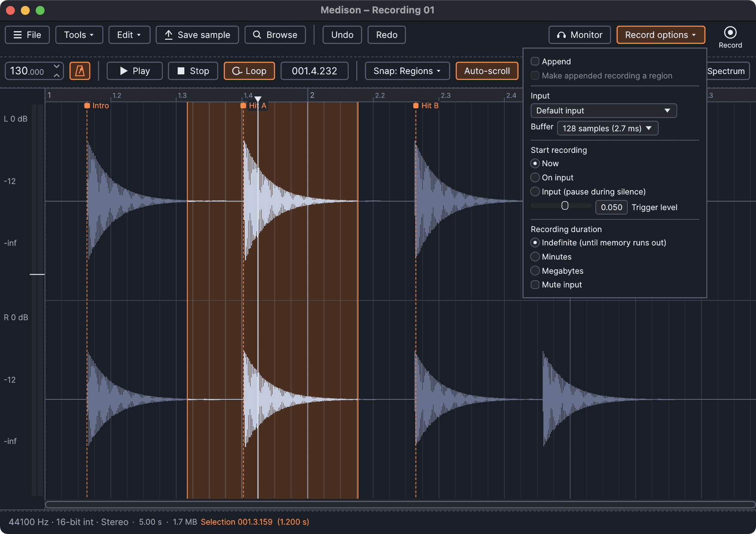
Task: Choose Input (pause during silence)
Action: [535, 192]
